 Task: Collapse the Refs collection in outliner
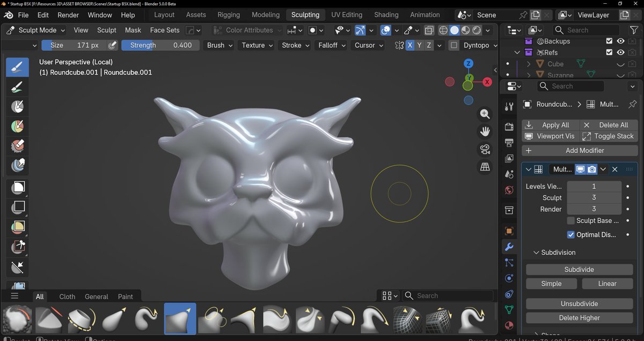click(517, 53)
